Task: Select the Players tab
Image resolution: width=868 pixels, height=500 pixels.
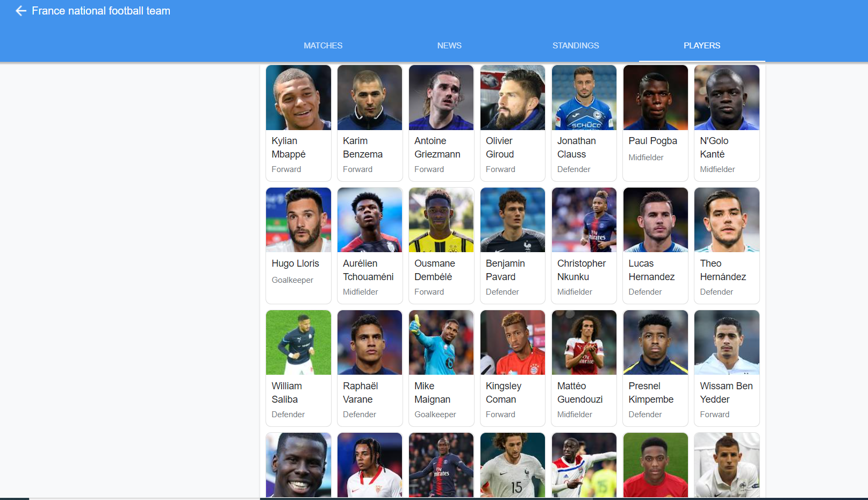Action: click(702, 46)
